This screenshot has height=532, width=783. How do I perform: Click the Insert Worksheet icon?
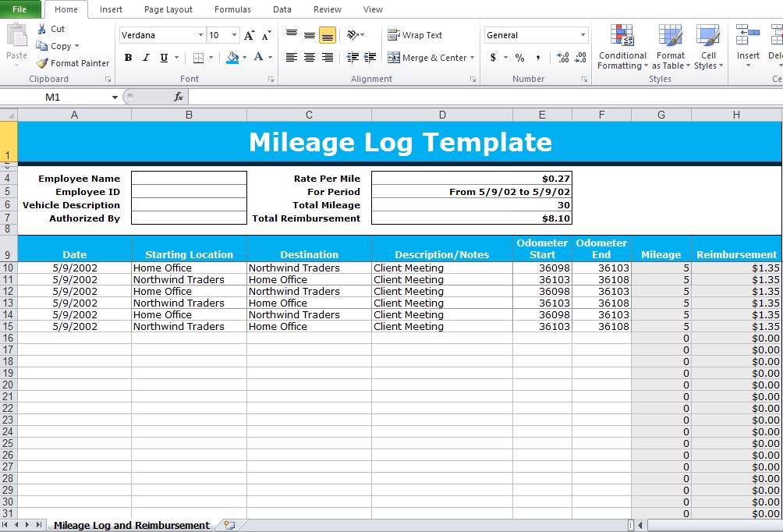[x=229, y=525]
